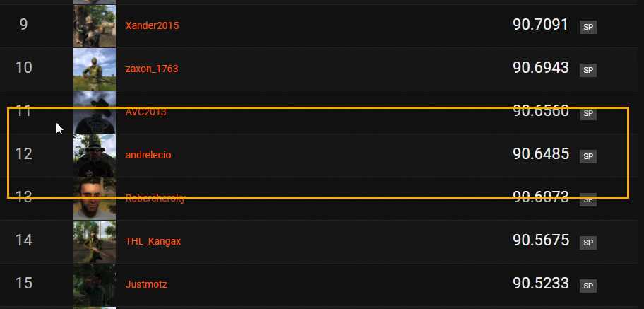The width and height of the screenshot is (644, 309).
Task: Click the SP badge for zaxon_1763
Action: point(588,70)
